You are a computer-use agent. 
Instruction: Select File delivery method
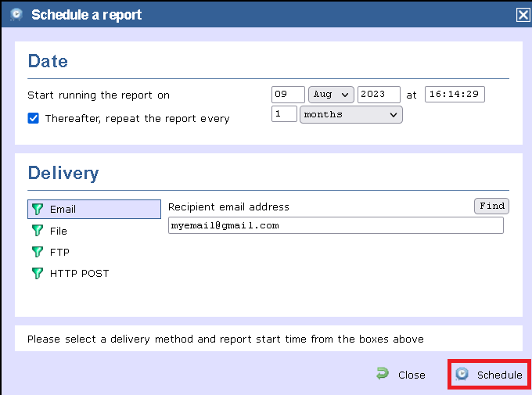[x=59, y=231]
